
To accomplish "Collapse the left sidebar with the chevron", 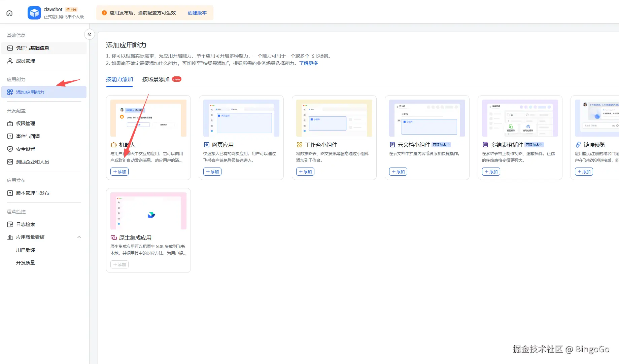I will (x=89, y=34).
